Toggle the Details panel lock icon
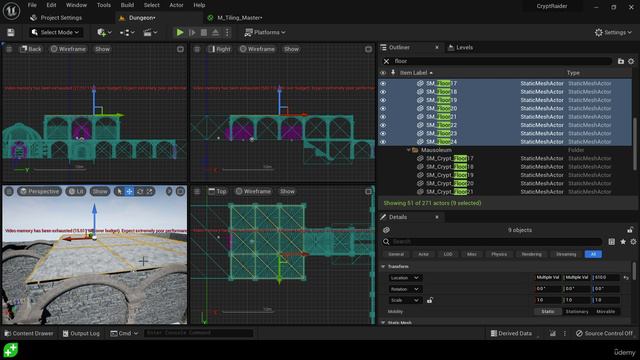 point(630,230)
